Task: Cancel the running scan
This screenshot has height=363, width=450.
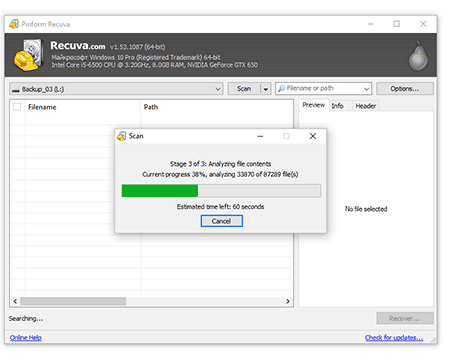Action: point(221,221)
